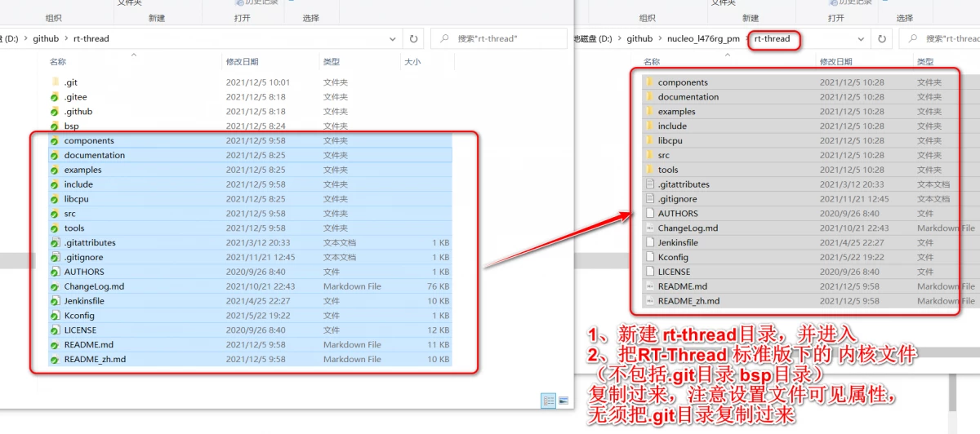Sort right window by 类型 column
The image size is (980, 434).
coord(924,62)
